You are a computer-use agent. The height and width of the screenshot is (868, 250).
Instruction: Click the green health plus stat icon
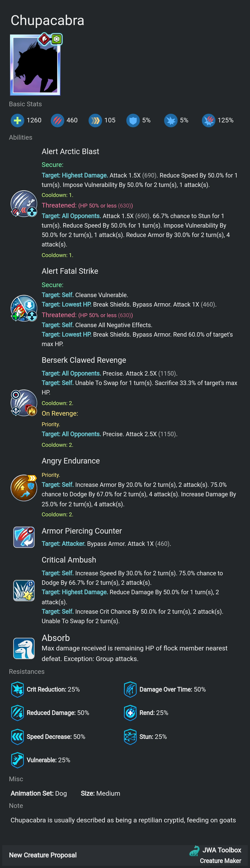pyautogui.click(x=17, y=120)
